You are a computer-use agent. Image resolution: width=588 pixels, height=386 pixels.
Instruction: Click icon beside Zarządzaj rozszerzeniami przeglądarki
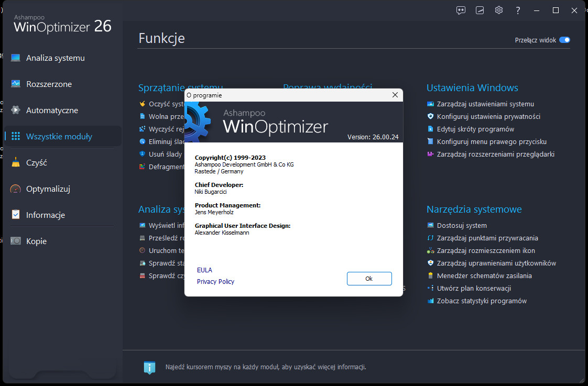tap(430, 154)
